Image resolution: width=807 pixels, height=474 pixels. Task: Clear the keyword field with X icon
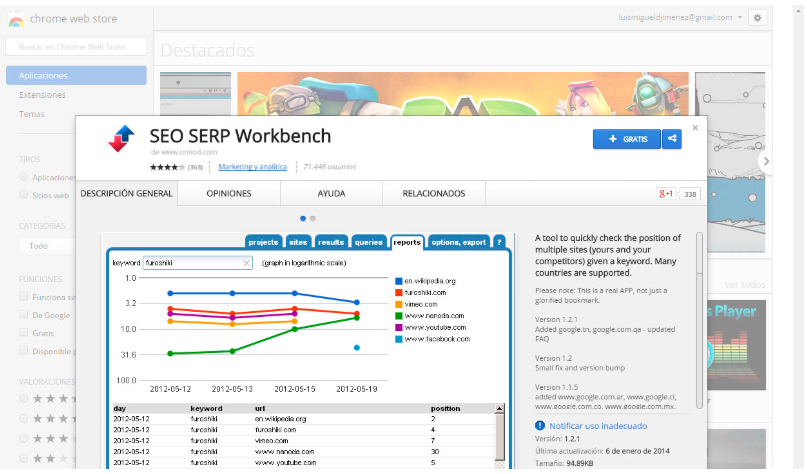coord(247,263)
